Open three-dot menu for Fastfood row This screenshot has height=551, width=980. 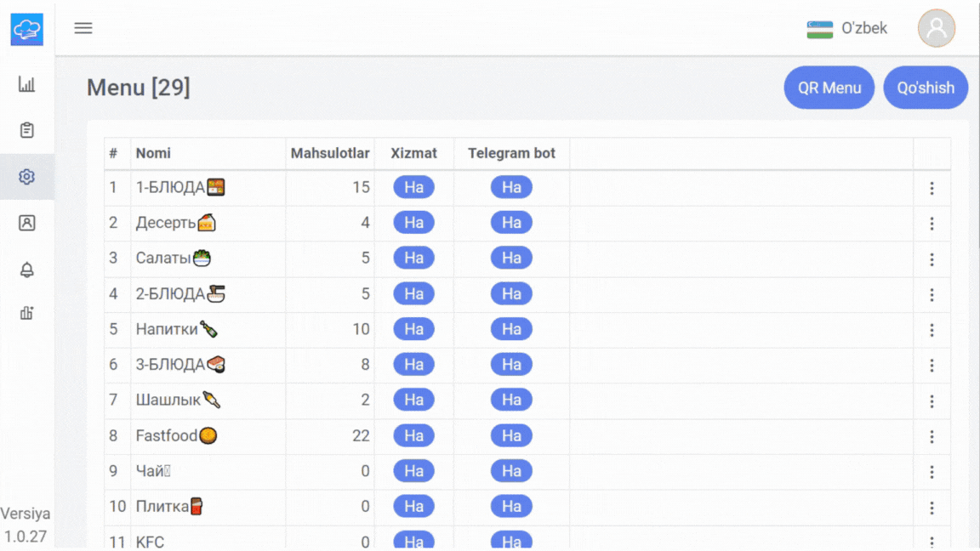pyautogui.click(x=932, y=437)
